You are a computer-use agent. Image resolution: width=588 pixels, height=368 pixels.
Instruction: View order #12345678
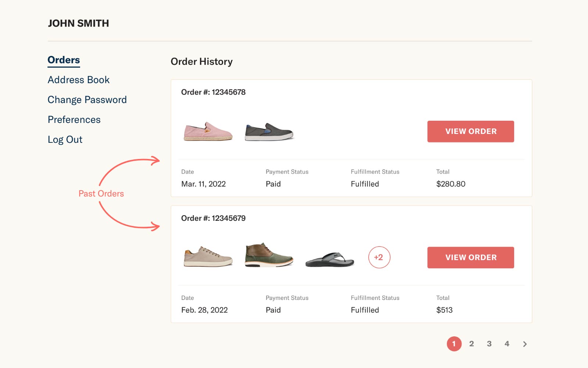[x=470, y=131]
